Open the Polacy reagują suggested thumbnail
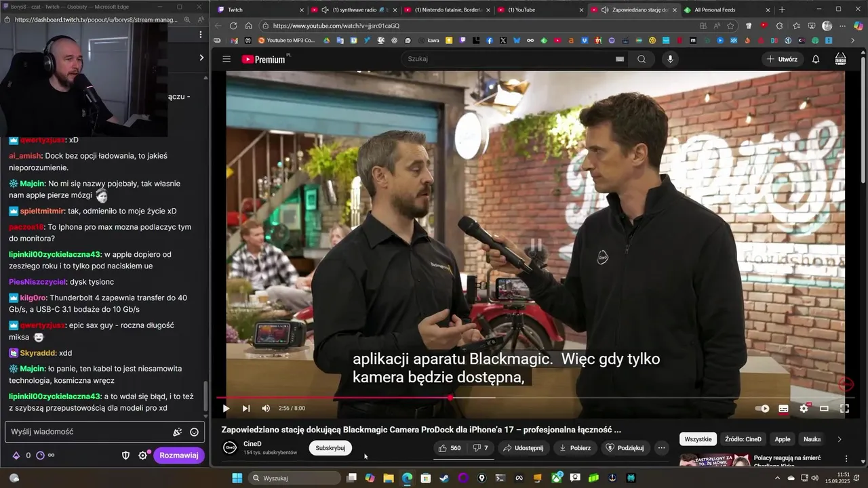868x488 pixels. pyautogui.click(x=714, y=461)
